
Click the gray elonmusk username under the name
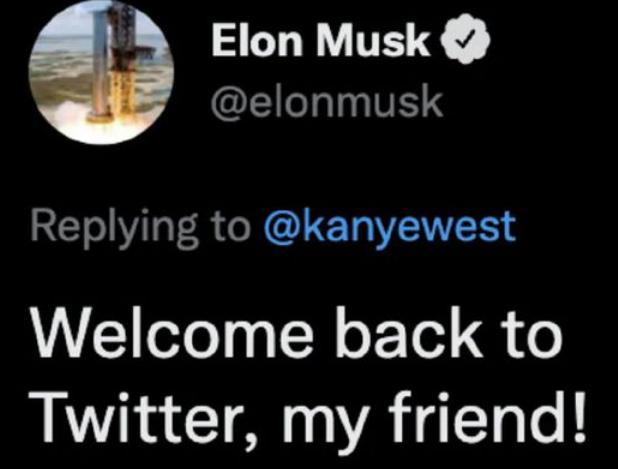pos(327,103)
